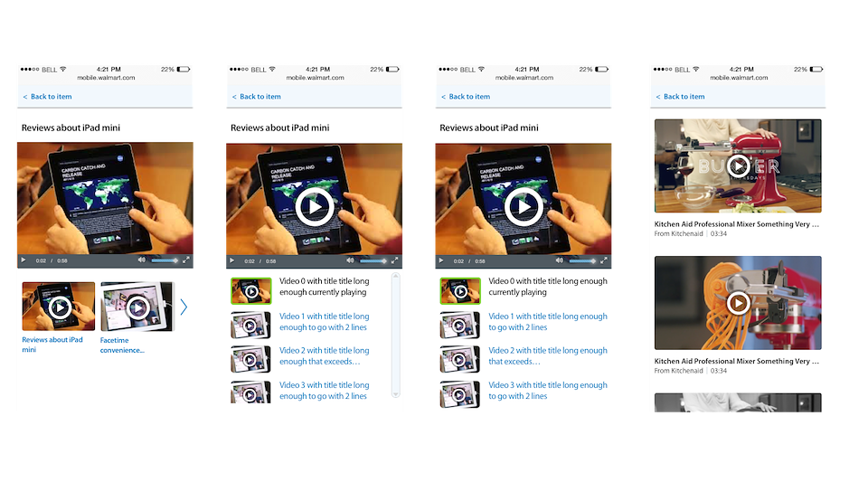Set volume slider on no-scrollbar list screen's video
Screen dimensions: 868x482
[582, 260]
